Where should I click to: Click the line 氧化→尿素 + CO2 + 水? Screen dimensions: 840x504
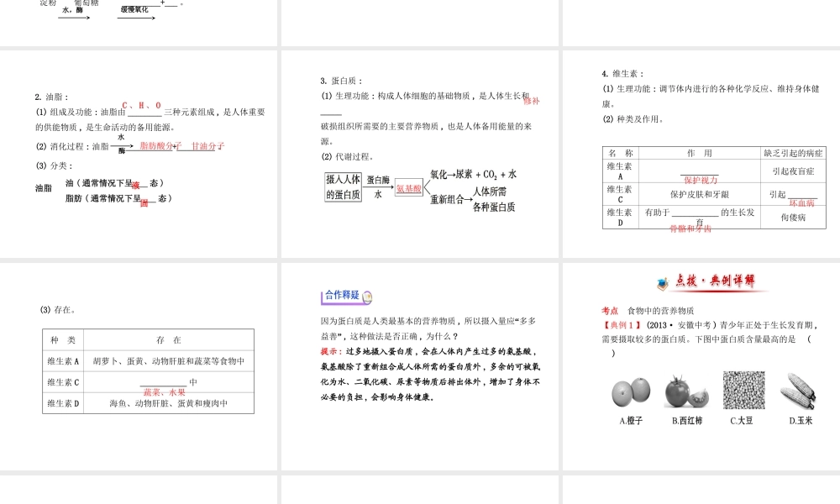coord(473,175)
